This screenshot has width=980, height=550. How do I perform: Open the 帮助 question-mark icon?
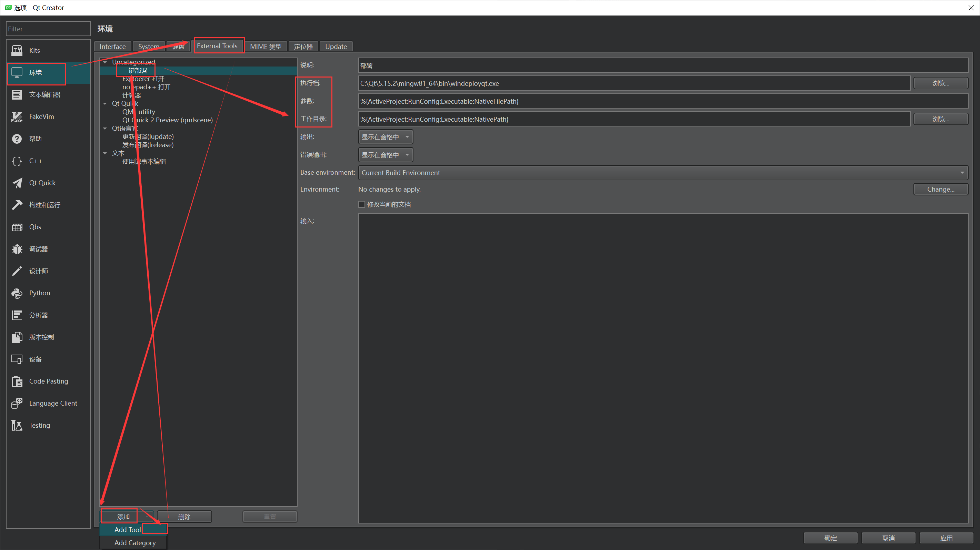17,139
